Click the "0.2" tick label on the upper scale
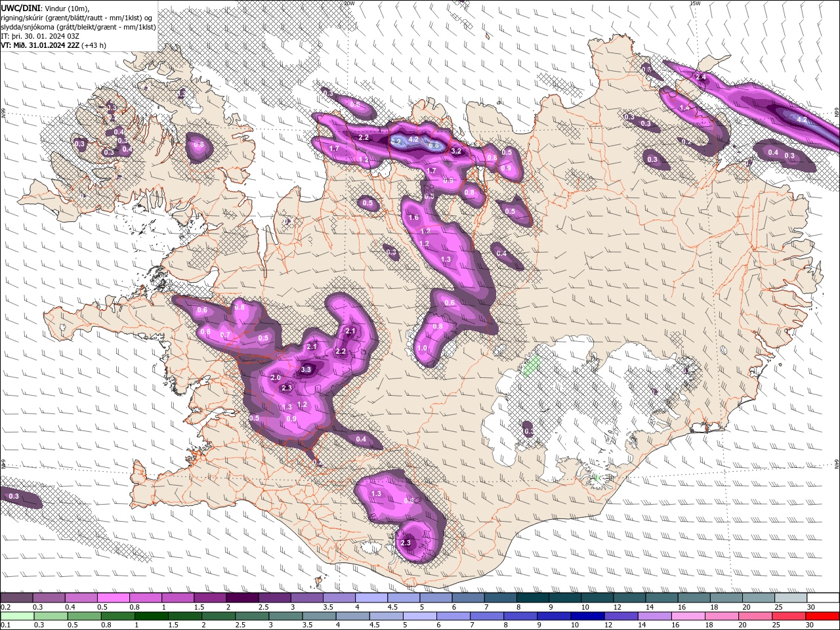840x630 pixels. coord(5,607)
